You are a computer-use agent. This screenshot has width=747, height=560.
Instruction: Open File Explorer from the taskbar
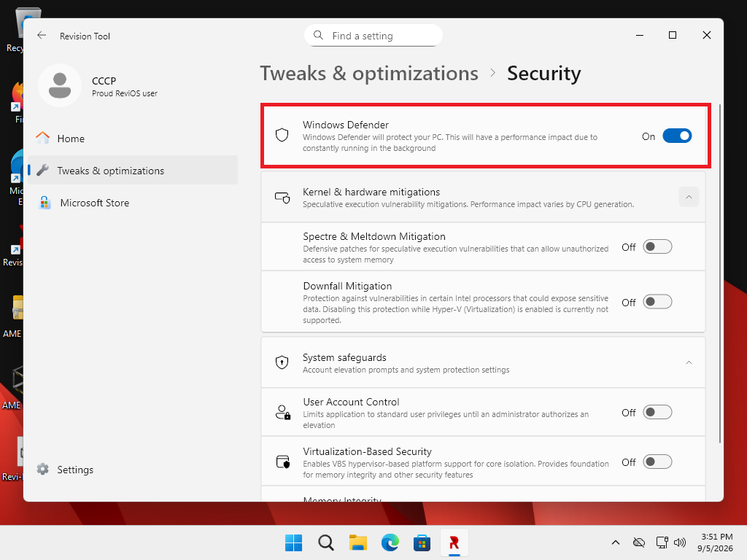[x=357, y=542]
